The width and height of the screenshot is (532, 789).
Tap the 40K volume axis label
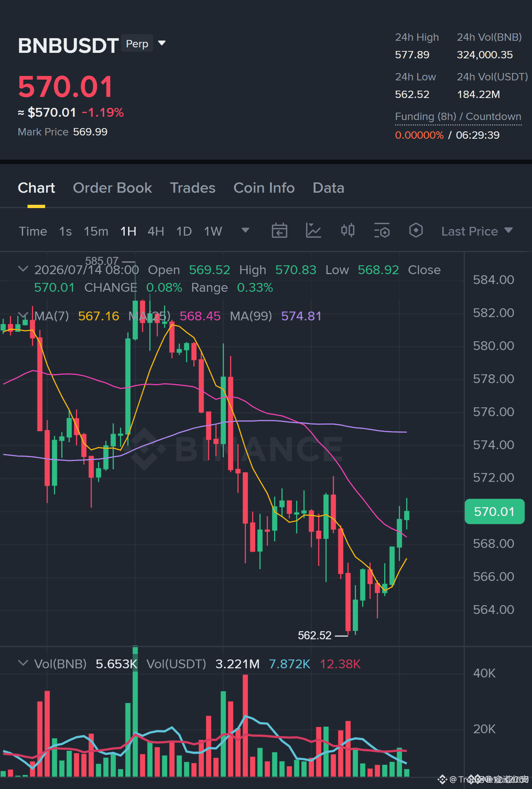[x=484, y=673]
